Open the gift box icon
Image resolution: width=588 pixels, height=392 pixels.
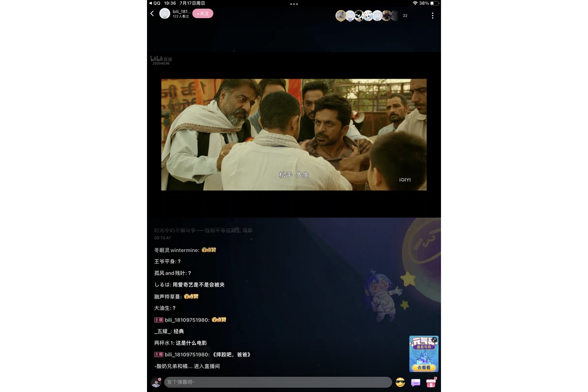point(431,382)
